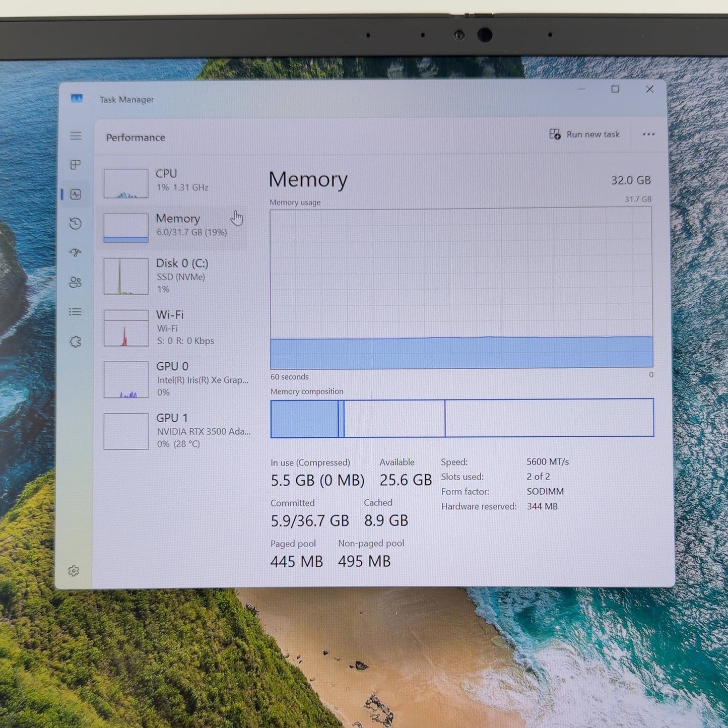
Task: Select the Wi-Fi performance entry
Action: click(172, 327)
